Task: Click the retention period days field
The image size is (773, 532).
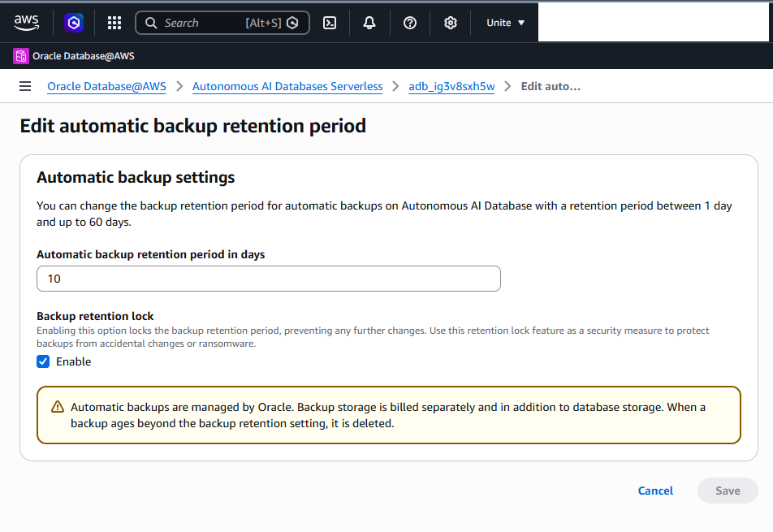Action: click(x=269, y=279)
